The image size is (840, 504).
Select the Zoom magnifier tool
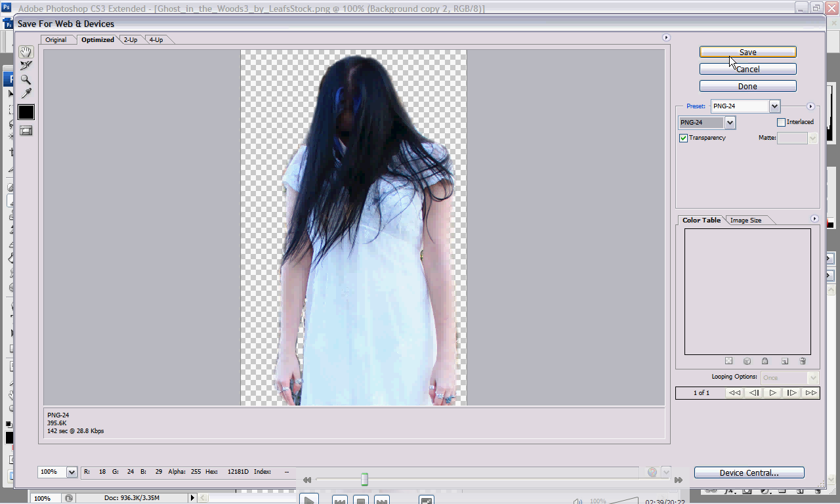click(26, 79)
